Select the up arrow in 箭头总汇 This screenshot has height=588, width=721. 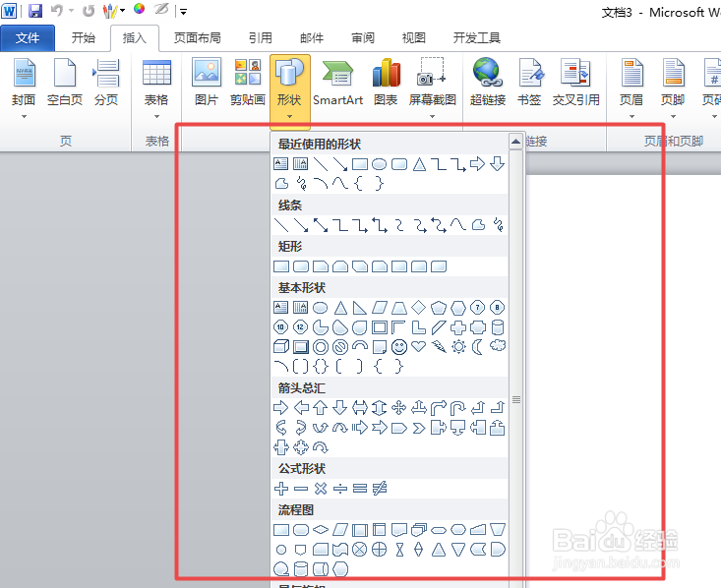tap(321, 408)
